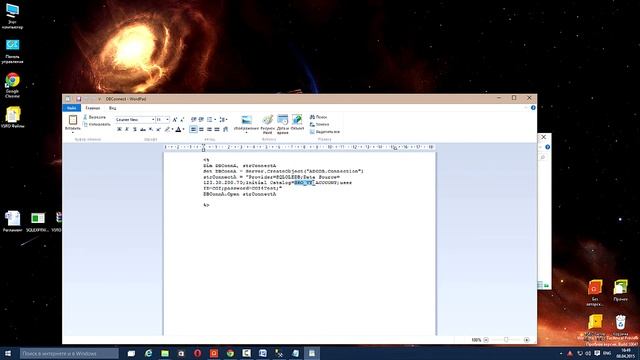640x360 pixels.
Task: Click the ENG language indicator in tray
Action: pyautogui.click(x=607, y=353)
